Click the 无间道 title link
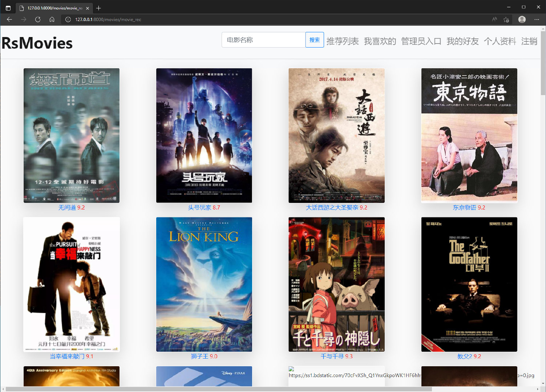Screen dimensions: 546x392 click(x=67, y=208)
